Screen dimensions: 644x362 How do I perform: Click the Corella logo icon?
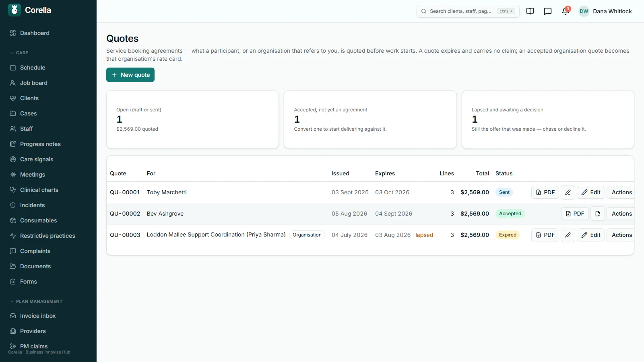pos(14,10)
